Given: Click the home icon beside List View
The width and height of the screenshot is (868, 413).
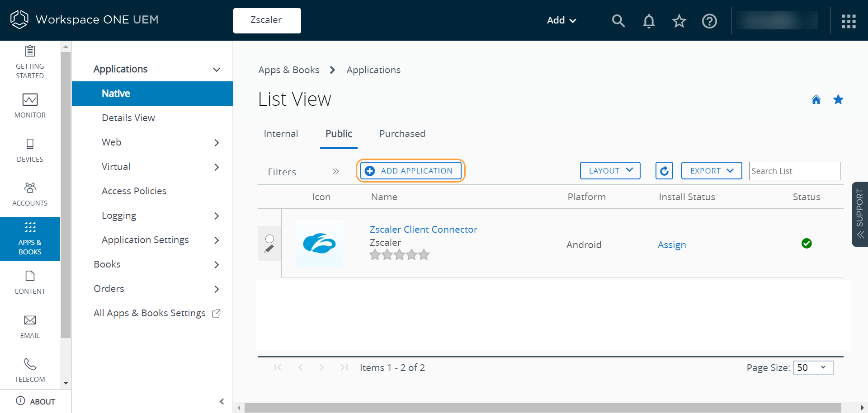Looking at the screenshot, I should click(816, 99).
